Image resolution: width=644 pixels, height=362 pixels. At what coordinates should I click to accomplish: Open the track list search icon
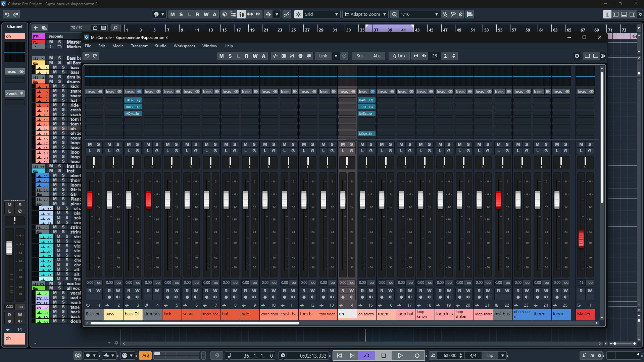115,28
